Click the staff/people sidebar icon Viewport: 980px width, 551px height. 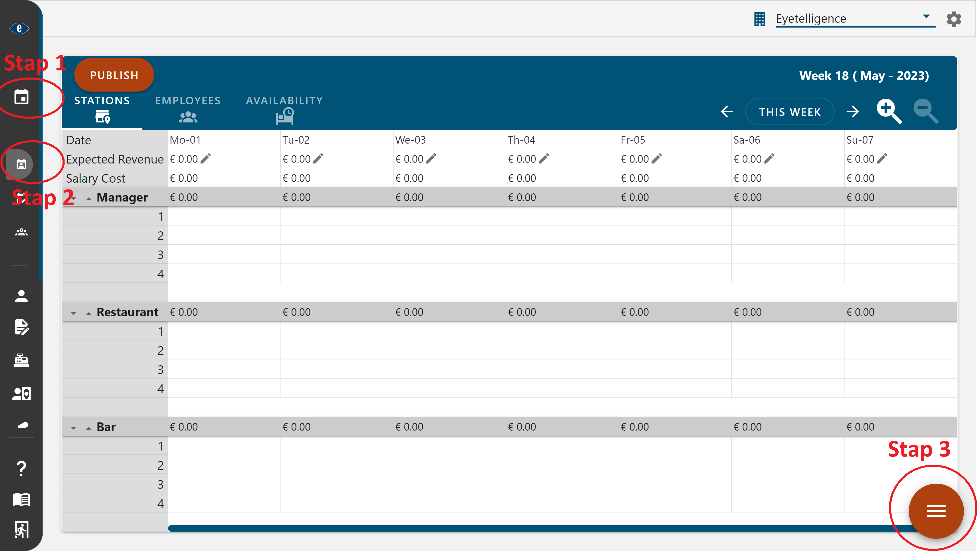[x=20, y=232]
